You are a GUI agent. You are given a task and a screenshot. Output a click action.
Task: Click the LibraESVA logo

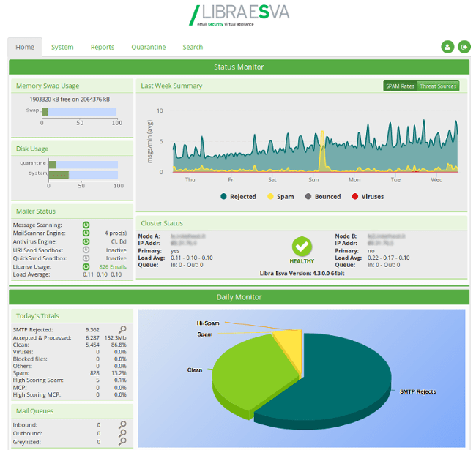[x=239, y=15]
